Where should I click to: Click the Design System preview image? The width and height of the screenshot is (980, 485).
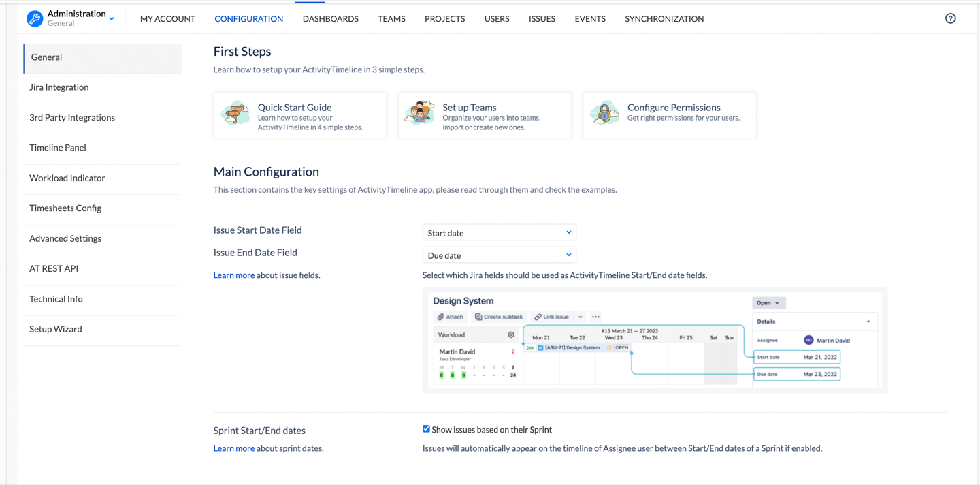pos(655,341)
